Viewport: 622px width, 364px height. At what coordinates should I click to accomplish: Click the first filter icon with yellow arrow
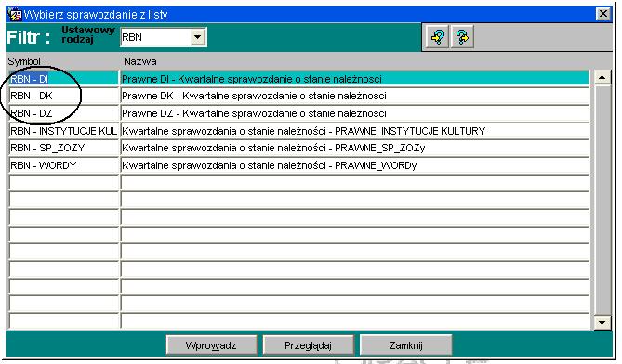tap(437, 37)
